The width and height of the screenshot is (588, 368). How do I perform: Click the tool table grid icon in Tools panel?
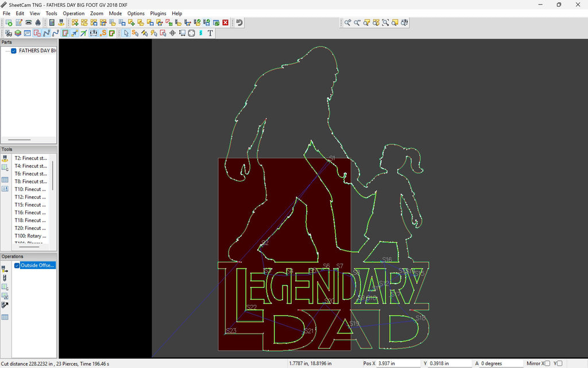click(x=5, y=179)
